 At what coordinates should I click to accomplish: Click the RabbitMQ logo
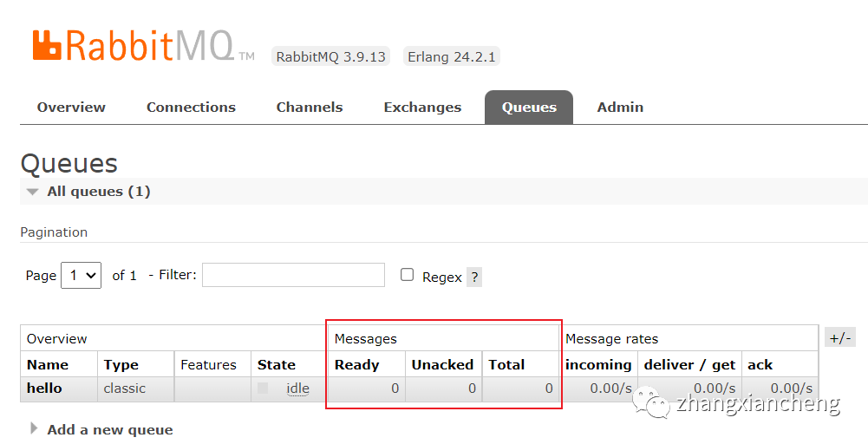coord(143,45)
